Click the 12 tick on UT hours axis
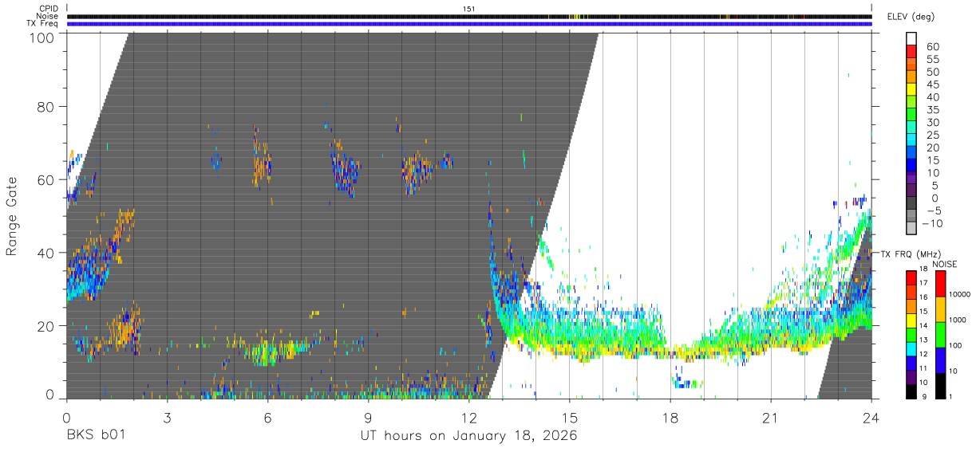The width and height of the screenshot is (980, 452). pos(468,417)
